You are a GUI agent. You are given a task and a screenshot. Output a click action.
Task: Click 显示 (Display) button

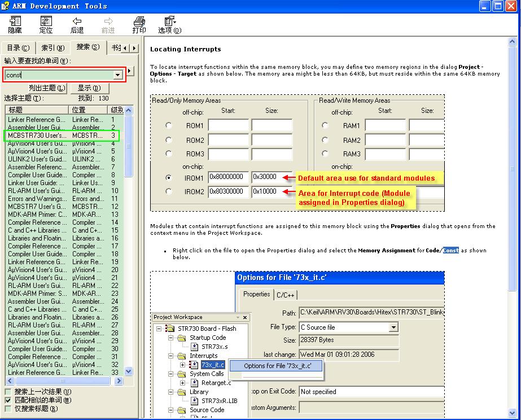(89, 88)
